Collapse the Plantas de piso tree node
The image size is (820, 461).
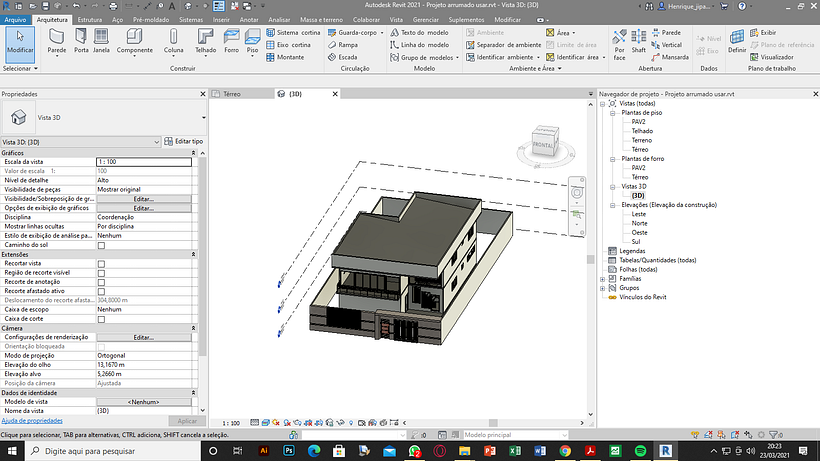612,113
